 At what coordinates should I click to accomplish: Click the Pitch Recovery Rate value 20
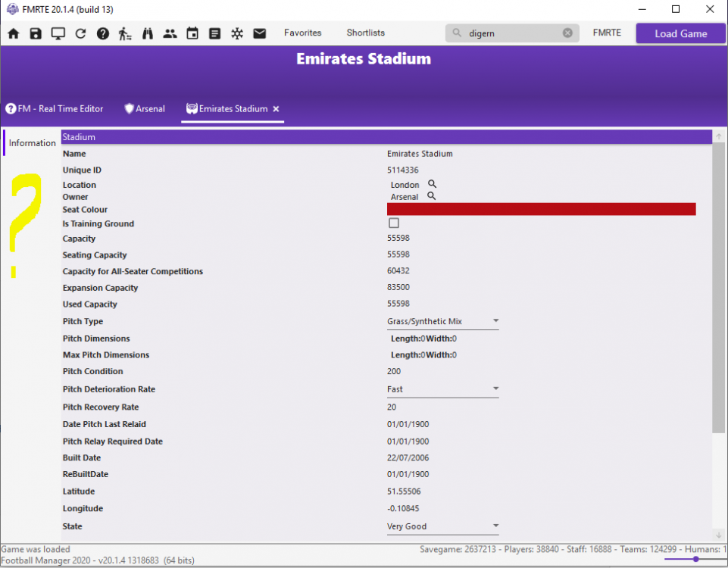(x=392, y=407)
